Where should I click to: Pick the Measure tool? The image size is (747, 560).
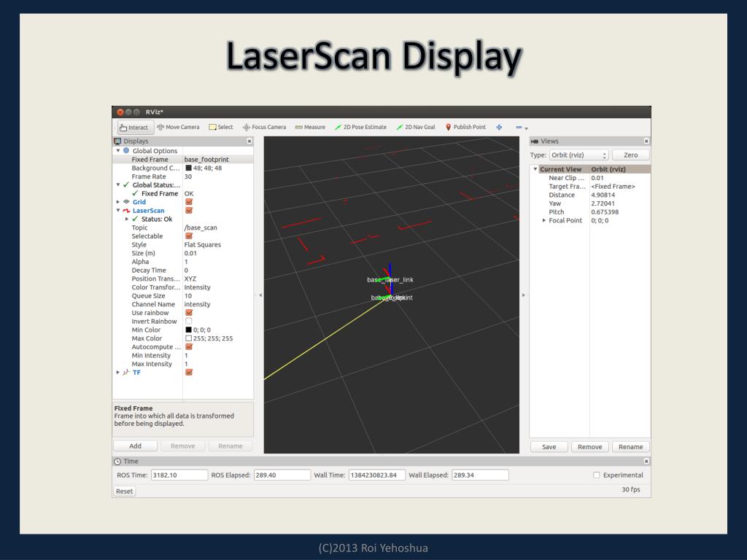pyautogui.click(x=310, y=127)
